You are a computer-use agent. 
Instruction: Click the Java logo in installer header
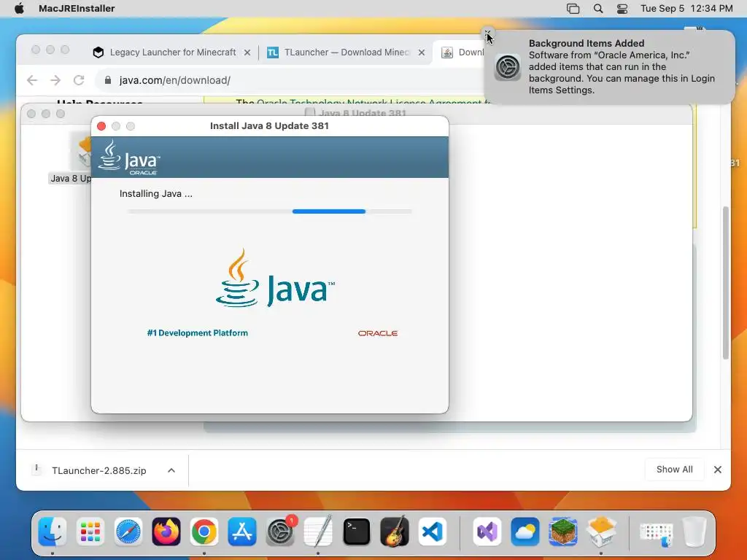click(x=129, y=157)
